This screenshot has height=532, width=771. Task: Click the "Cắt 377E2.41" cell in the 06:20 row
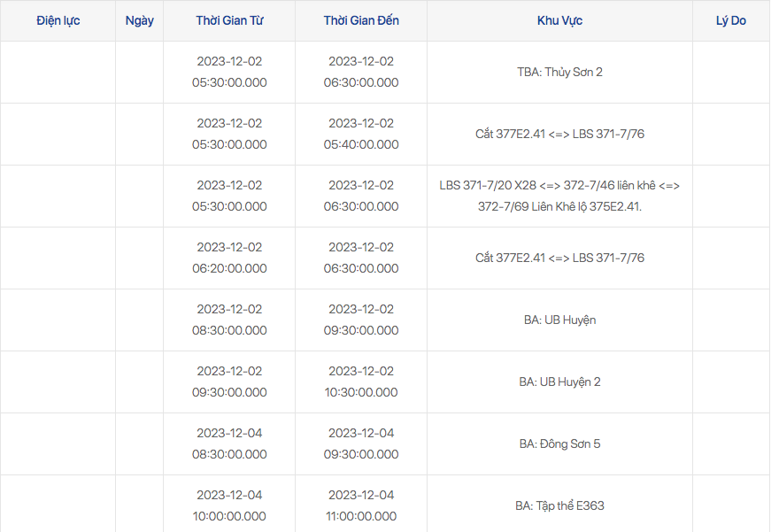click(559, 258)
